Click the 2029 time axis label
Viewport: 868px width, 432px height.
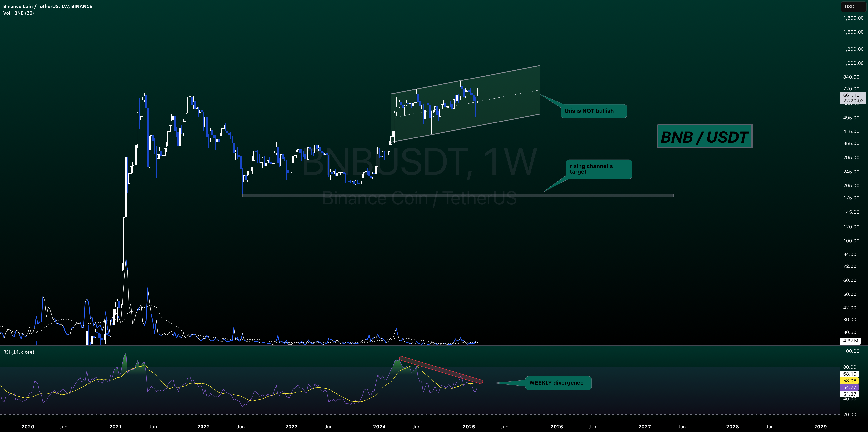click(820, 427)
